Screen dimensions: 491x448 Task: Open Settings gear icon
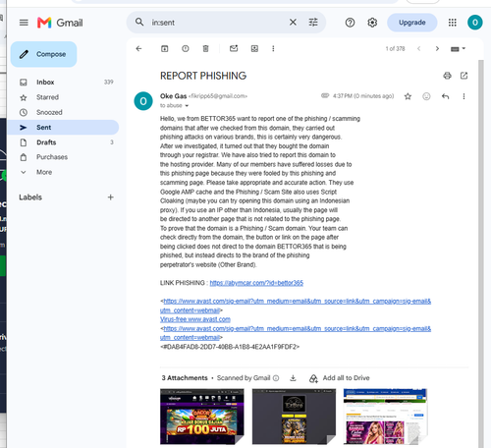click(372, 23)
